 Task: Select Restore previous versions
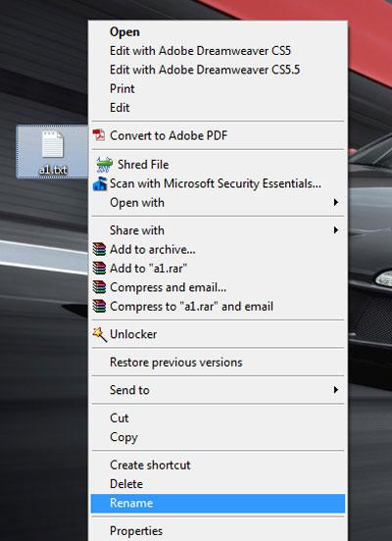point(218,363)
